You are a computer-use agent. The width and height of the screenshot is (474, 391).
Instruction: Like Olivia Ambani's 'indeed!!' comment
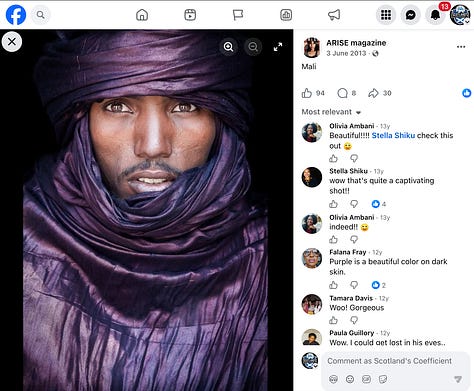[333, 239]
